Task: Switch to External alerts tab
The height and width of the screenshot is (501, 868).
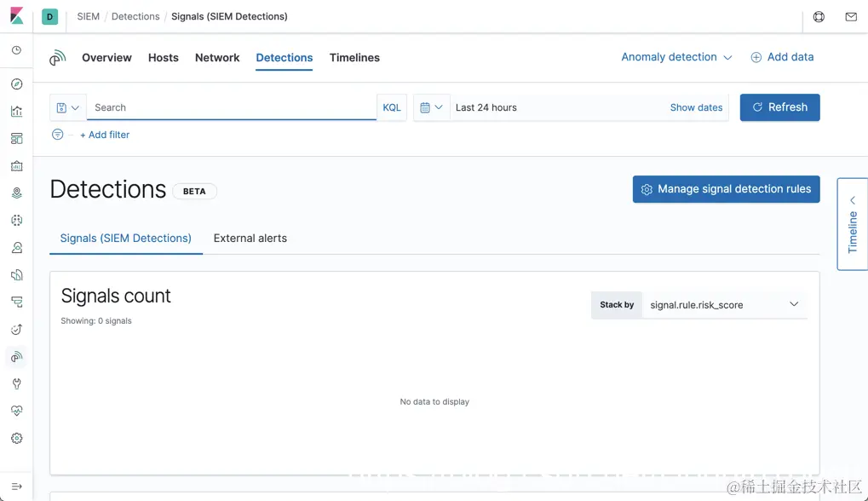Action: point(250,238)
